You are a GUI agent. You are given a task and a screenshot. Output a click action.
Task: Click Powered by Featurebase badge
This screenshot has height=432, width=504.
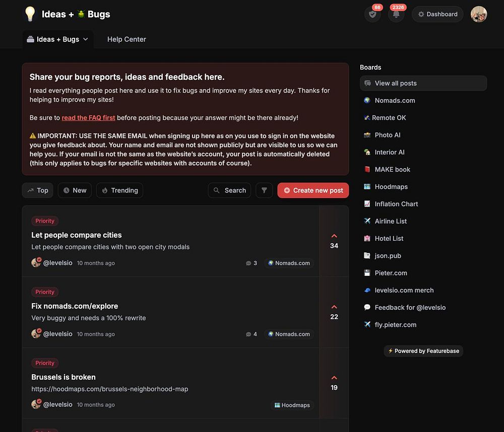click(x=423, y=351)
